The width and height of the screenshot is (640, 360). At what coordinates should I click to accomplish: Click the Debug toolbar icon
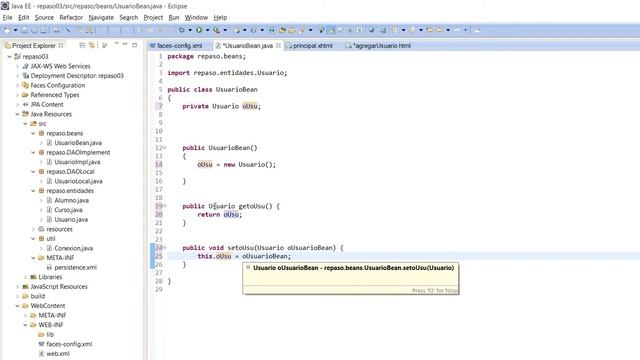tap(182, 30)
